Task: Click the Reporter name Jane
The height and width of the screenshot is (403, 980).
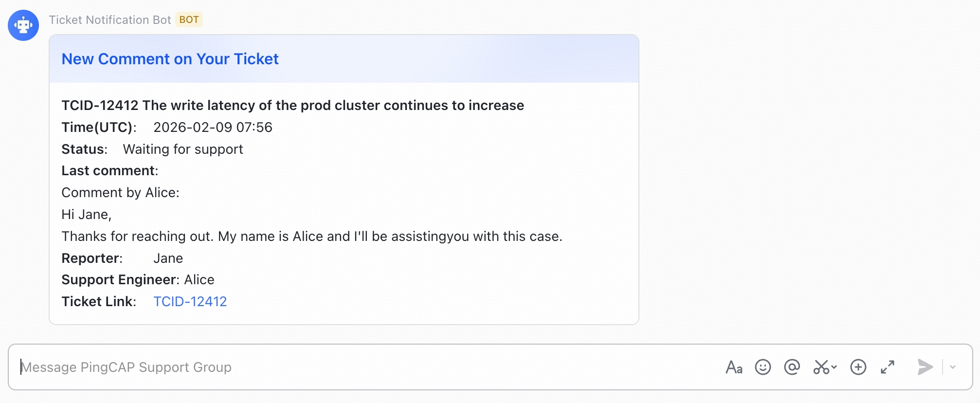Action: (x=168, y=258)
